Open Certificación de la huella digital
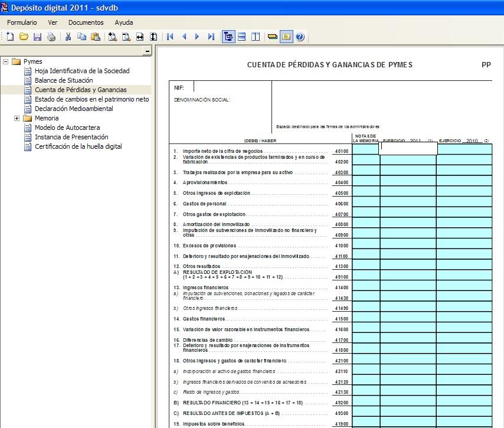504x428 pixels. 78,146
